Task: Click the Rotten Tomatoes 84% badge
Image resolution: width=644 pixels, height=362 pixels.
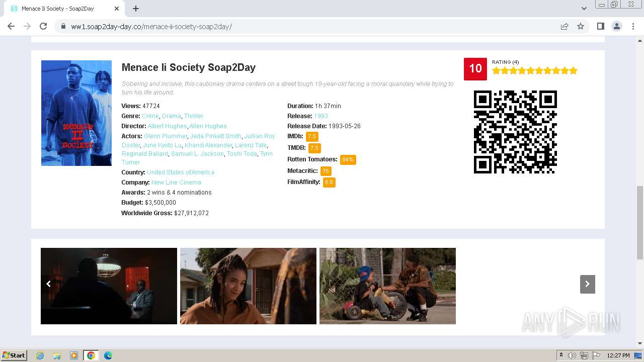Action: (348, 159)
